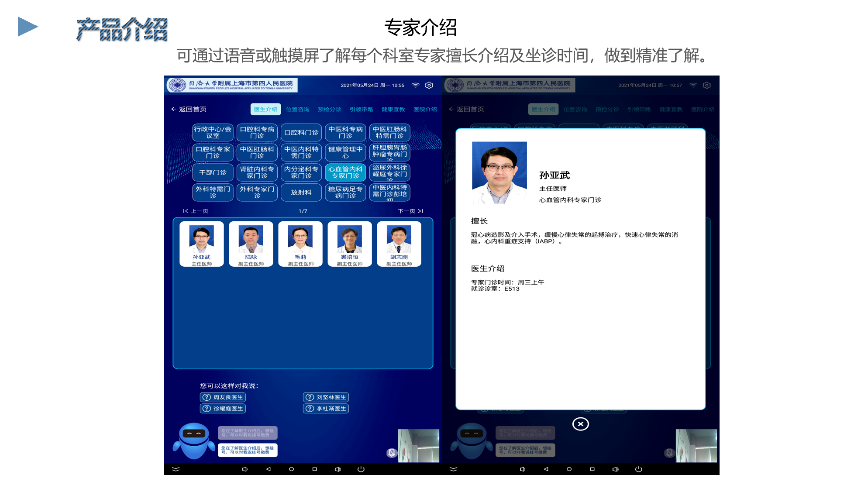
Task: Open doctor card 孙亚武
Action: (x=201, y=244)
